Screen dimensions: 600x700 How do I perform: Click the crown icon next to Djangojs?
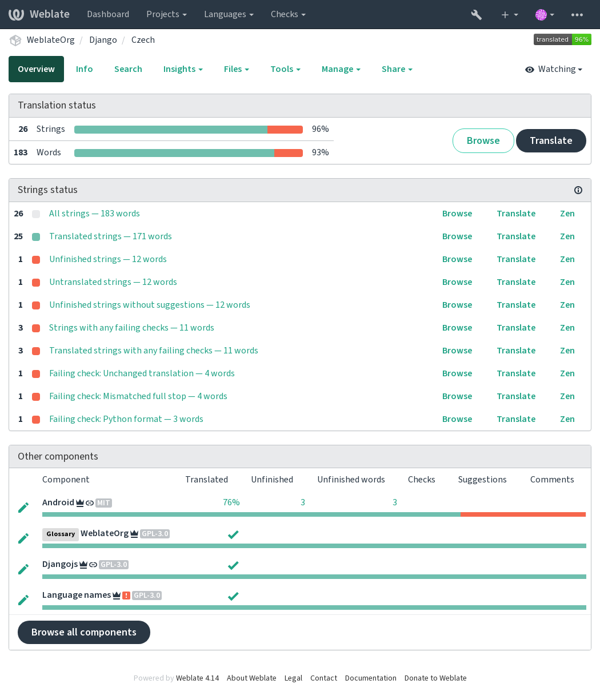coord(83,565)
